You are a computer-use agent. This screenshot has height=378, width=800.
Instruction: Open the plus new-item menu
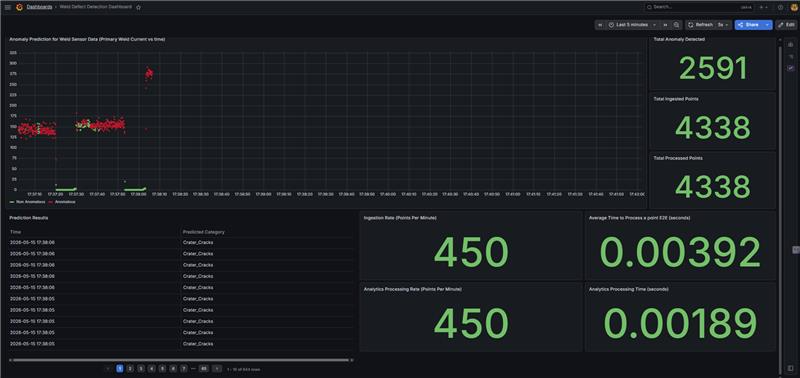[x=763, y=7]
